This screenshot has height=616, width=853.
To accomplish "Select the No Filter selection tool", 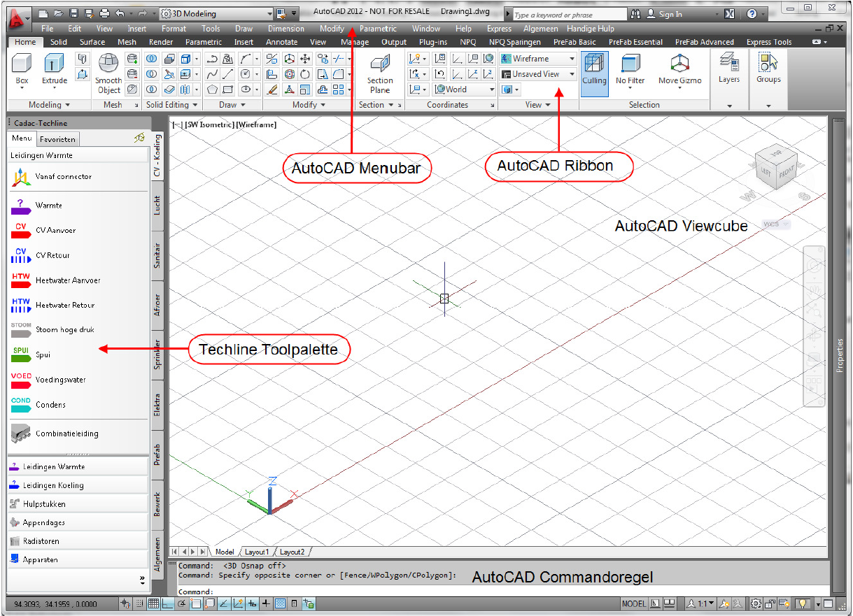I will tap(630, 69).
